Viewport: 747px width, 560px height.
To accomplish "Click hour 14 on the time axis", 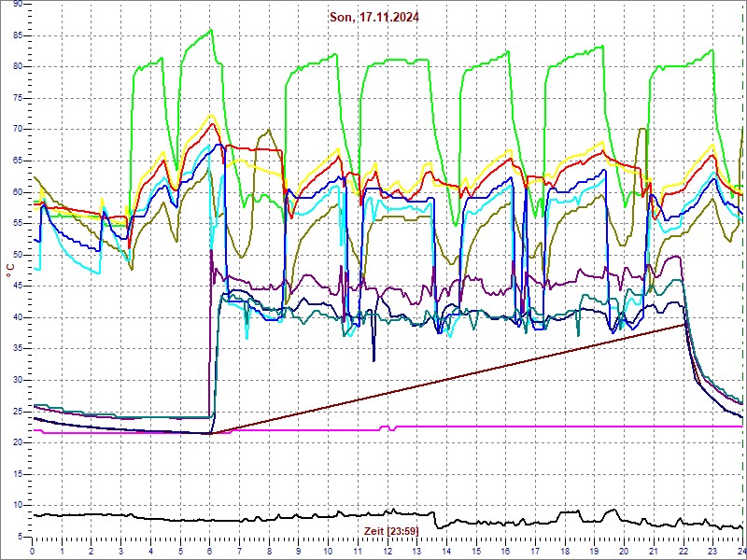I will coord(446,551).
